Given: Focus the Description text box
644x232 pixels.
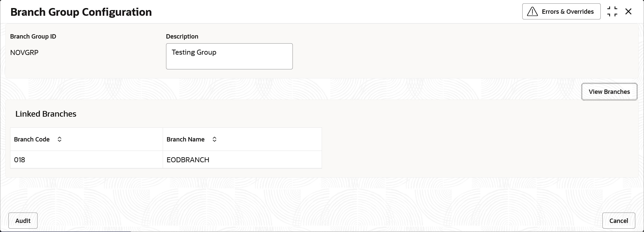Looking at the screenshot, I should 229,56.
